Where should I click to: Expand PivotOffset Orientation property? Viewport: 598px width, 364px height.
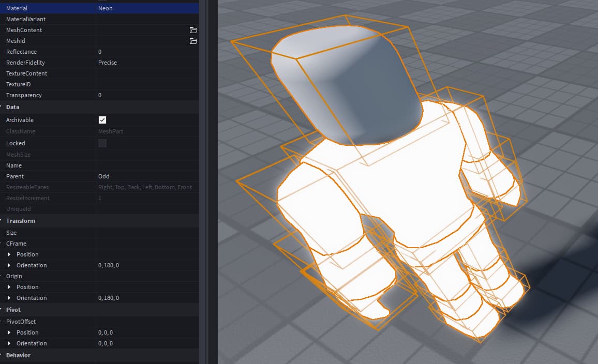click(9, 343)
